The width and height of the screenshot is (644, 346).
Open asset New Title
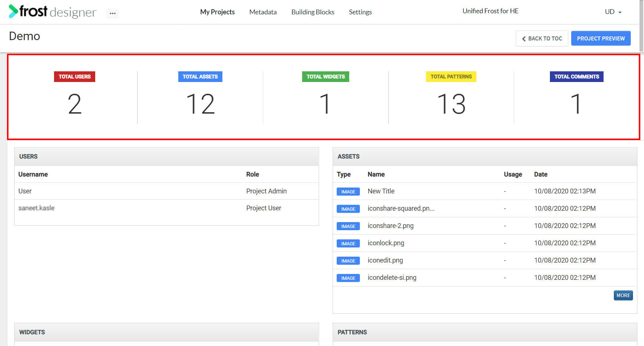pyautogui.click(x=381, y=191)
